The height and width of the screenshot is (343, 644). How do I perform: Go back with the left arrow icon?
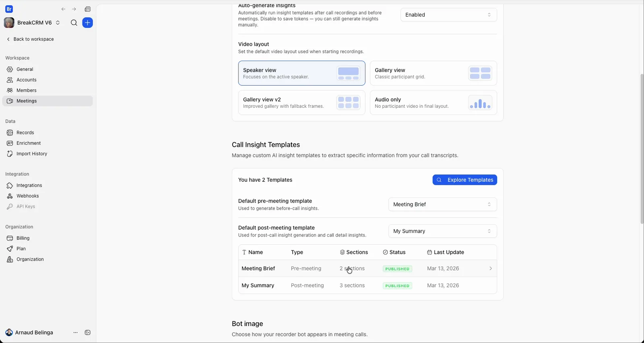[63, 9]
